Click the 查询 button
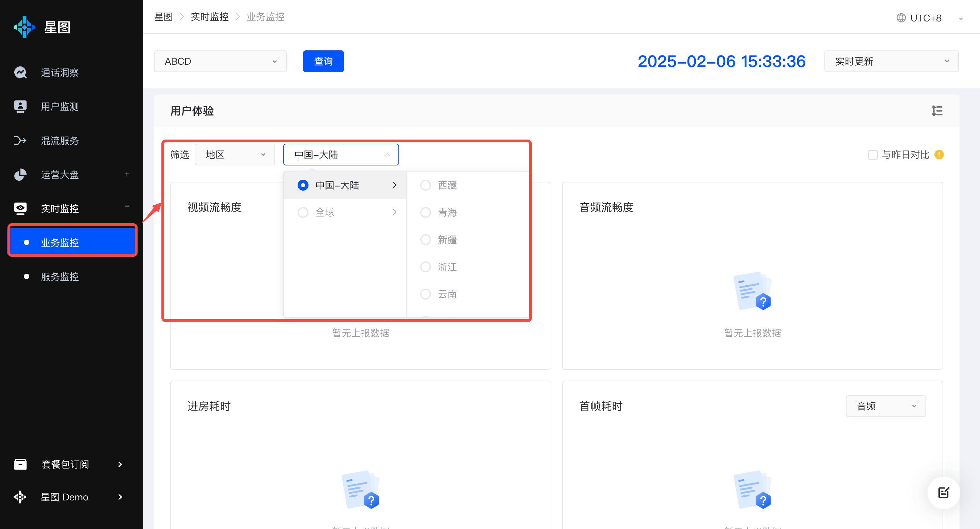 tap(323, 61)
